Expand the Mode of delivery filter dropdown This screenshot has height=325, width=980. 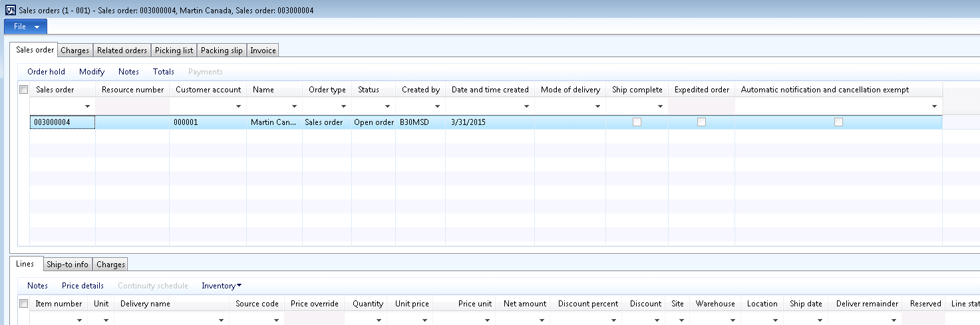[597, 106]
